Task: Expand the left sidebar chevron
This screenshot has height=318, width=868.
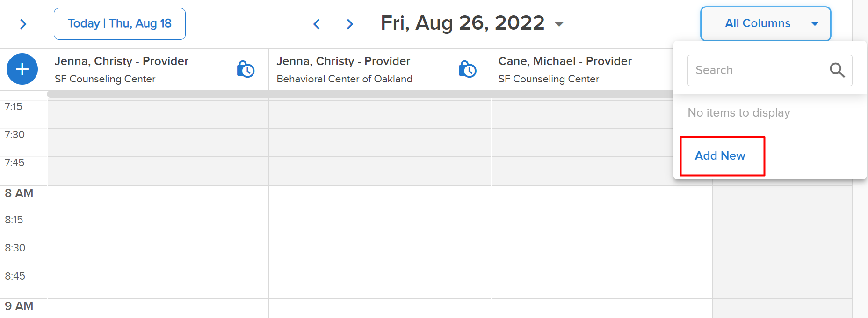Action: [x=23, y=24]
